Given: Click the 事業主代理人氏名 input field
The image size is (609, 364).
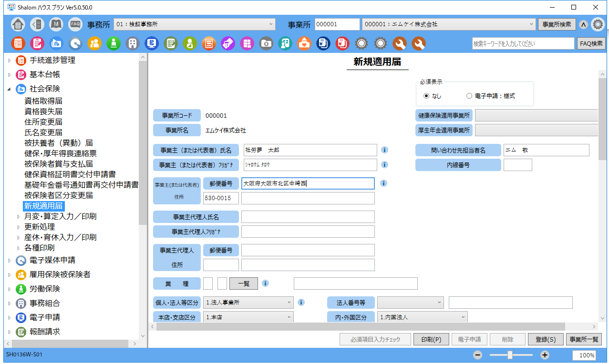Looking at the screenshot, I should coord(308,217).
